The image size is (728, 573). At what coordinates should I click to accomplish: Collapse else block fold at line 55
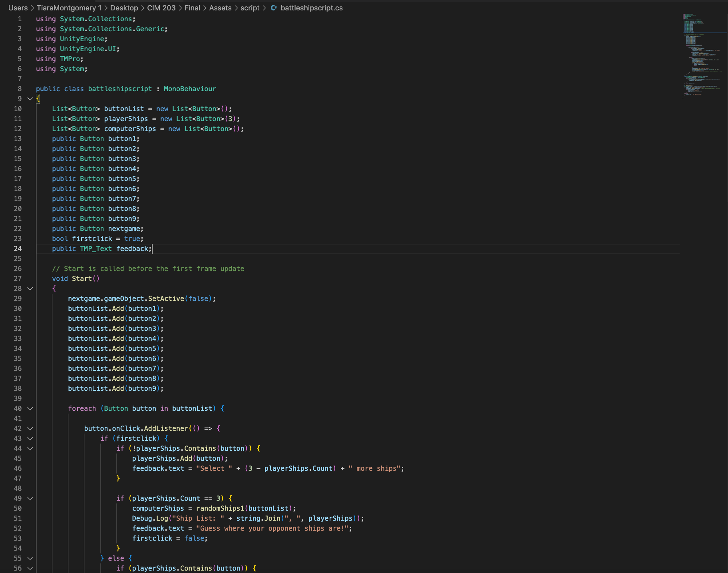click(30, 558)
